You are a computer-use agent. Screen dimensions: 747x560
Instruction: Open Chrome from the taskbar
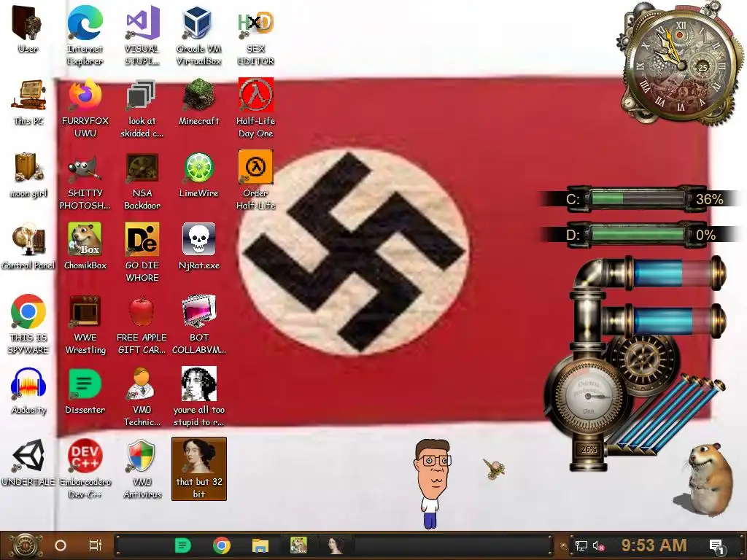pyautogui.click(x=222, y=545)
